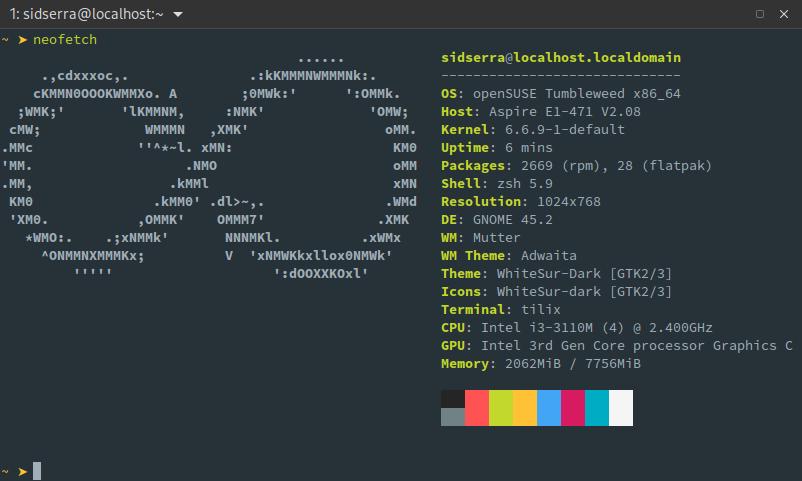This screenshot has width=802, height=481.
Task: Click the gray color block
Action: coord(453,417)
